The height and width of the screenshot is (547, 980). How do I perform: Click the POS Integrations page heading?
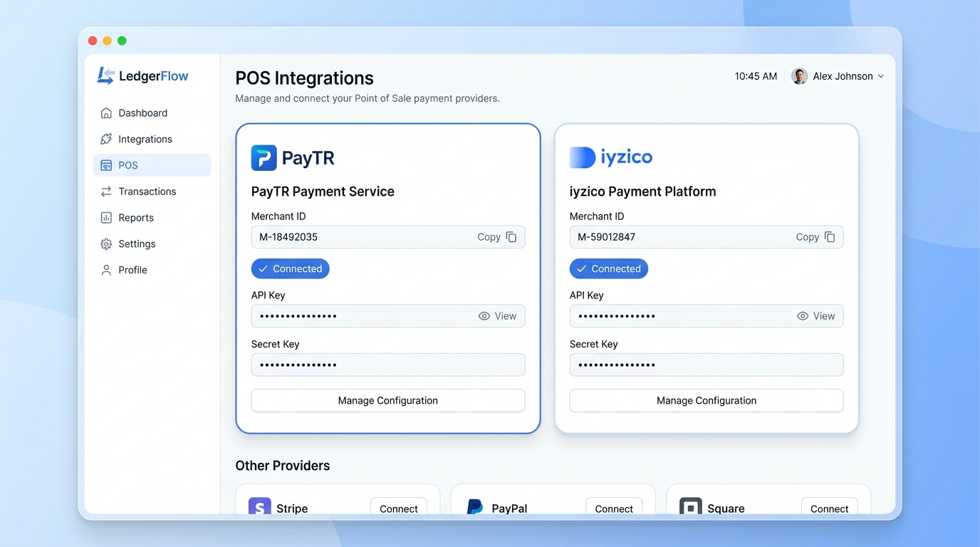305,78
